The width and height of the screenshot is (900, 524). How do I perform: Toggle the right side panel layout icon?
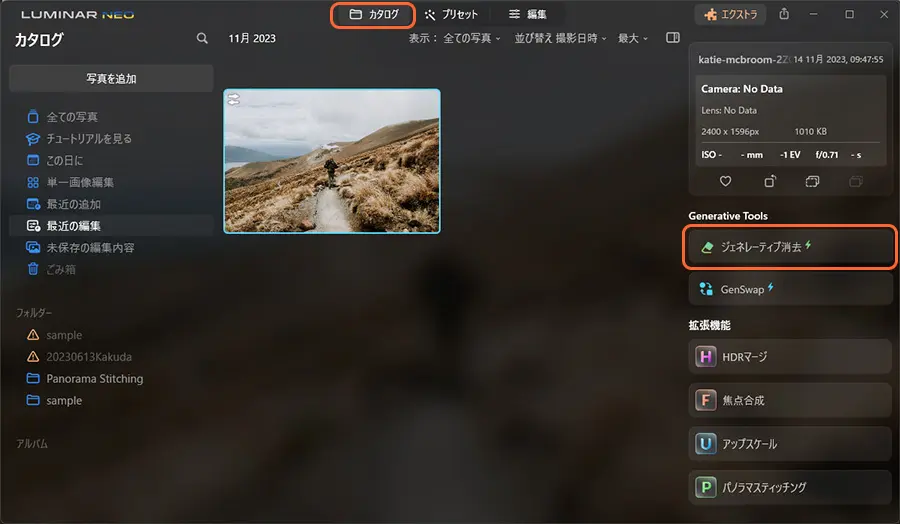coord(673,38)
